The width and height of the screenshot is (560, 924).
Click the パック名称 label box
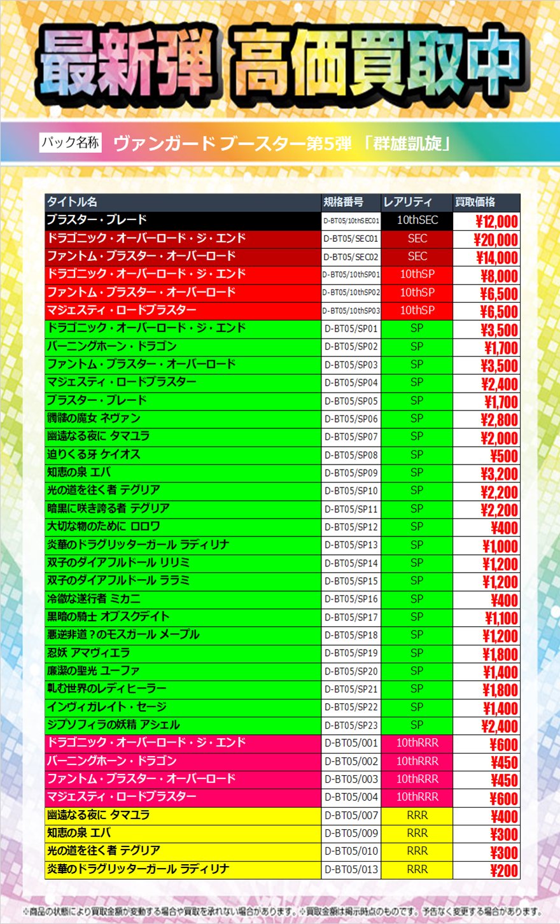coord(70,142)
